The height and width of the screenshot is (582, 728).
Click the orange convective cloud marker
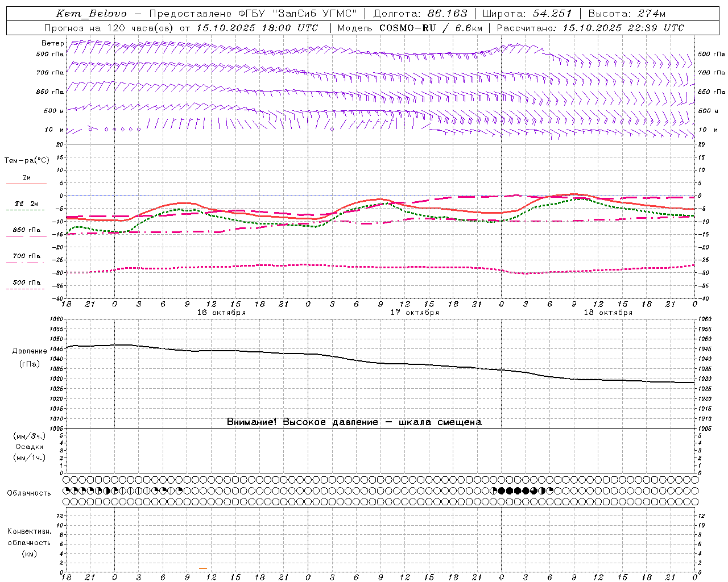203,568
